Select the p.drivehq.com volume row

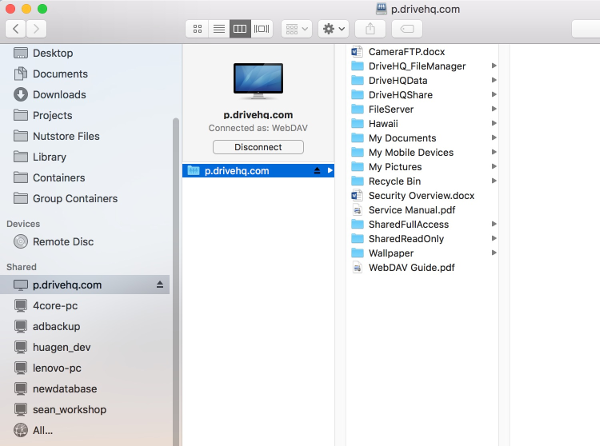[x=258, y=171]
